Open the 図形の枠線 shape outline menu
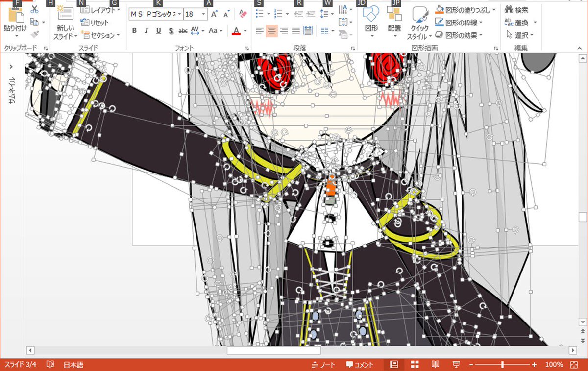The height and width of the screenshot is (371, 588). [459, 23]
